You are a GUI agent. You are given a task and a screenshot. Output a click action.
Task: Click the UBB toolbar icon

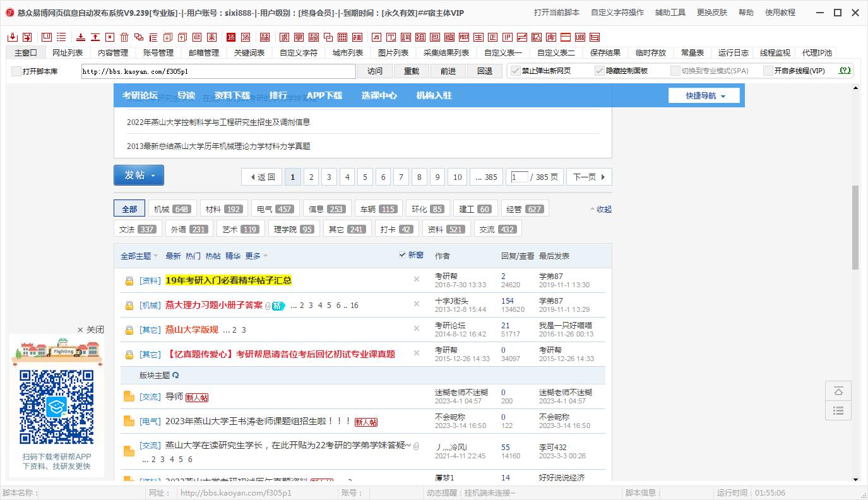click(x=580, y=37)
